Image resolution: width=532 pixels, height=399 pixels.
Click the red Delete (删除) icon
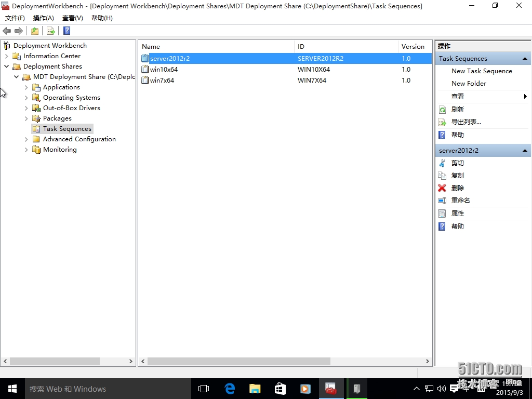[x=442, y=188]
